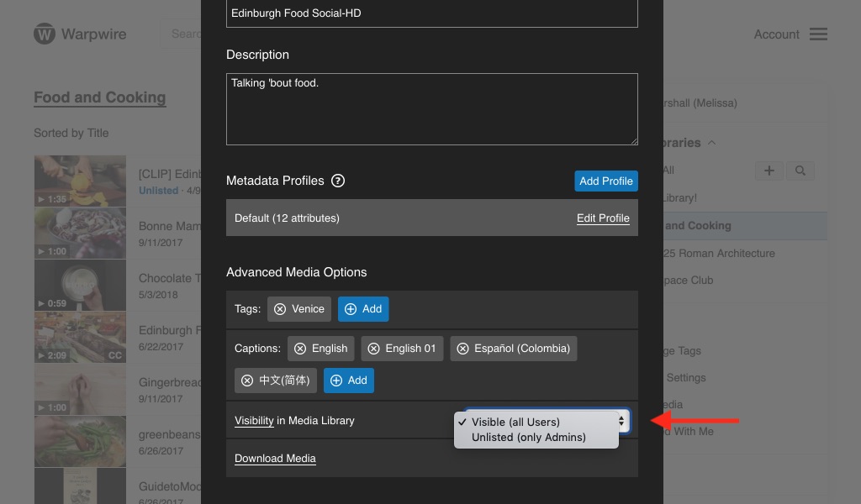Select Unlisted (only Admins) option

tap(536, 437)
